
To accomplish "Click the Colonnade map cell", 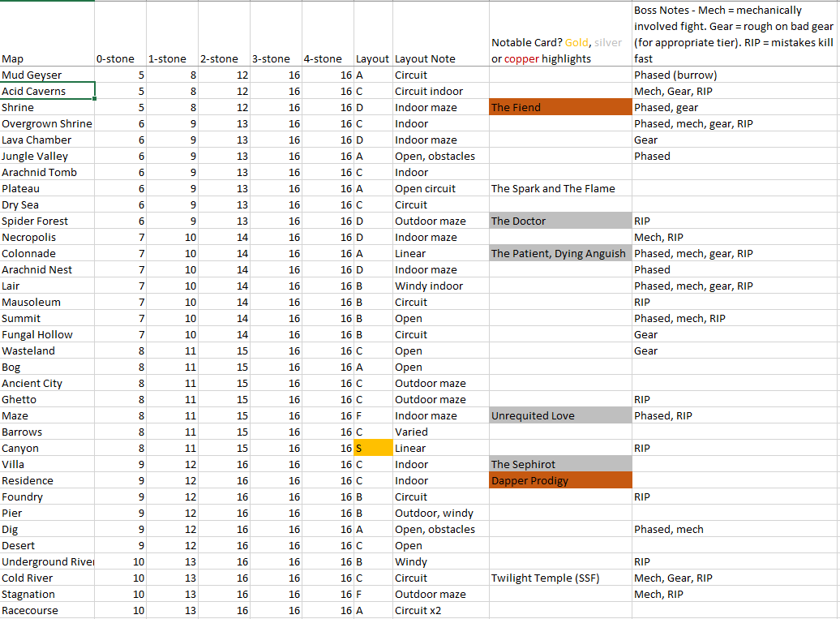I will [47, 253].
